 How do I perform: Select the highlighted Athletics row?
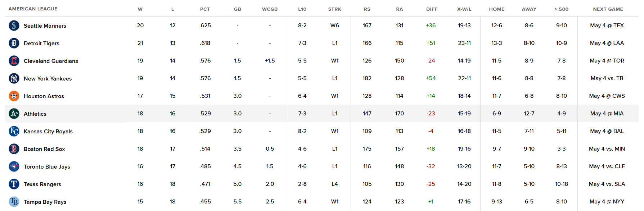click(322, 114)
